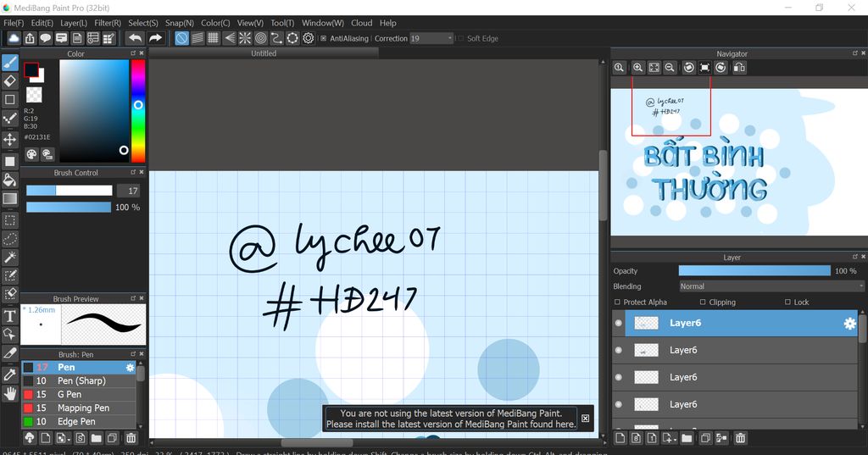The height and width of the screenshot is (455, 868).
Task: Click the Undo arrow
Action: tap(135, 38)
